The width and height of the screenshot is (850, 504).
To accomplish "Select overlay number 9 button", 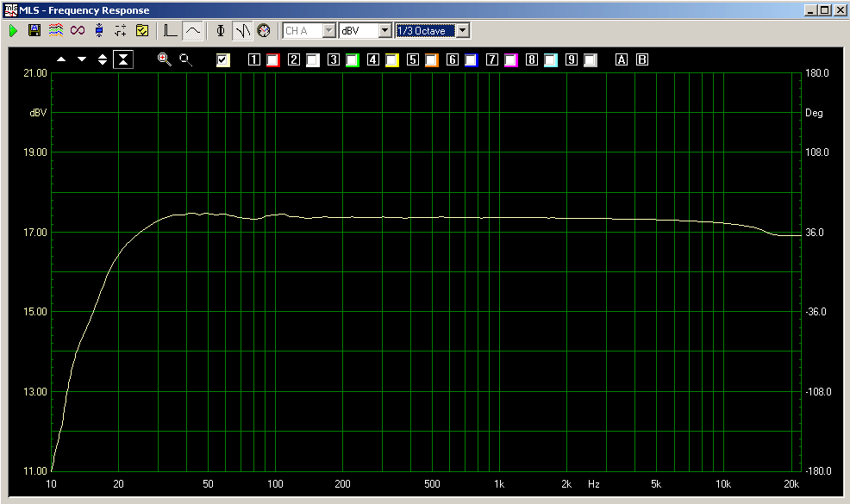I will (x=571, y=59).
